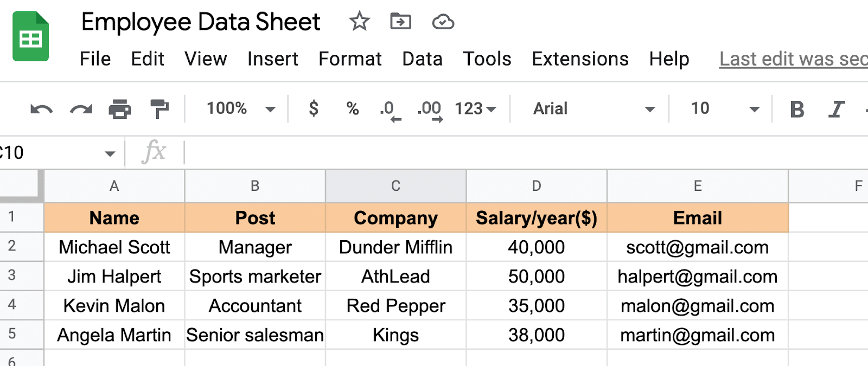This screenshot has height=366, width=868.
Task: Open the File menu
Action: (95, 59)
